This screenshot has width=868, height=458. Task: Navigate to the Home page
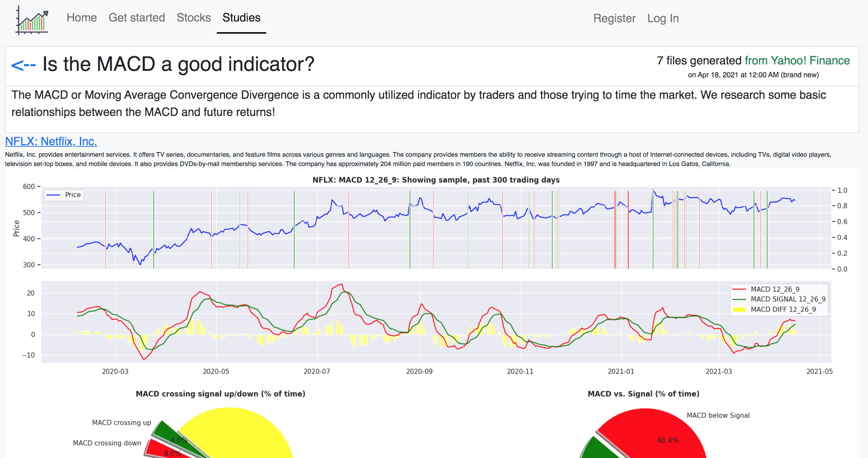click(x=82, y=18)
